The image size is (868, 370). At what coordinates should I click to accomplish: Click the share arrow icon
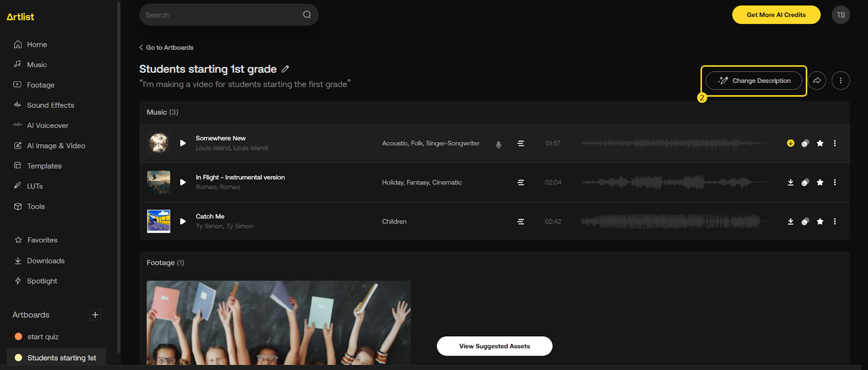(x=816, y=81)
